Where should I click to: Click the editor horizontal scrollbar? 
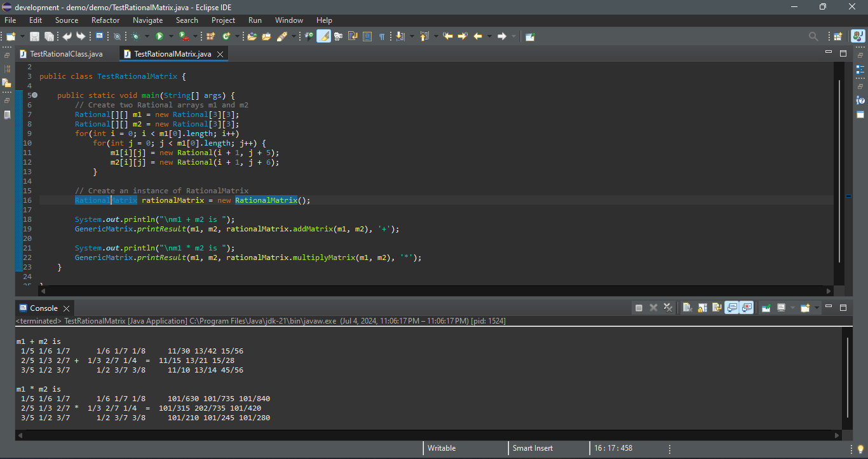pyautogui.click(x=435, y=291)
